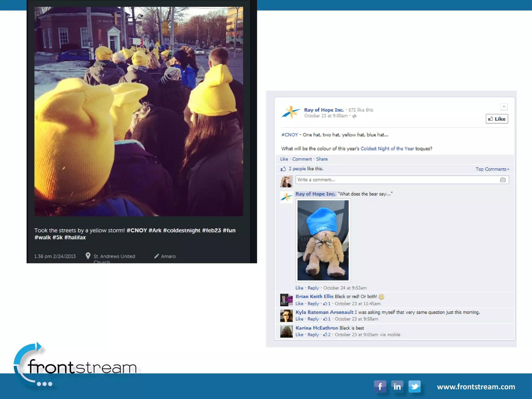Open the teddy bear photo thumbnail
The width and height of the screenshot is (532, 399).
point(323,240)
